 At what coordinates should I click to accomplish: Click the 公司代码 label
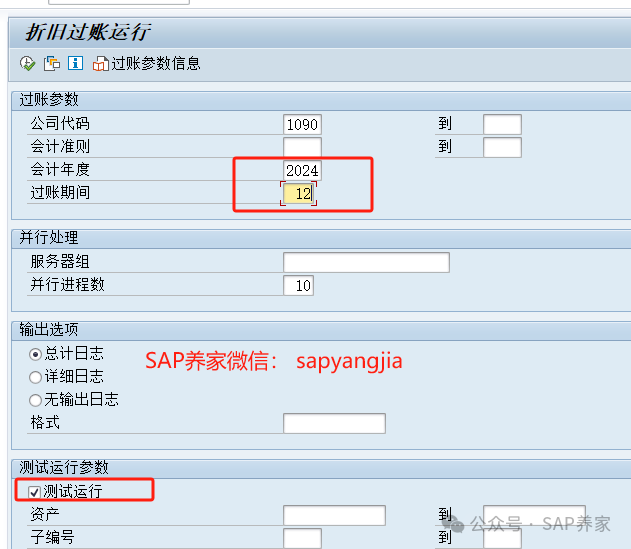pos(60,123)
